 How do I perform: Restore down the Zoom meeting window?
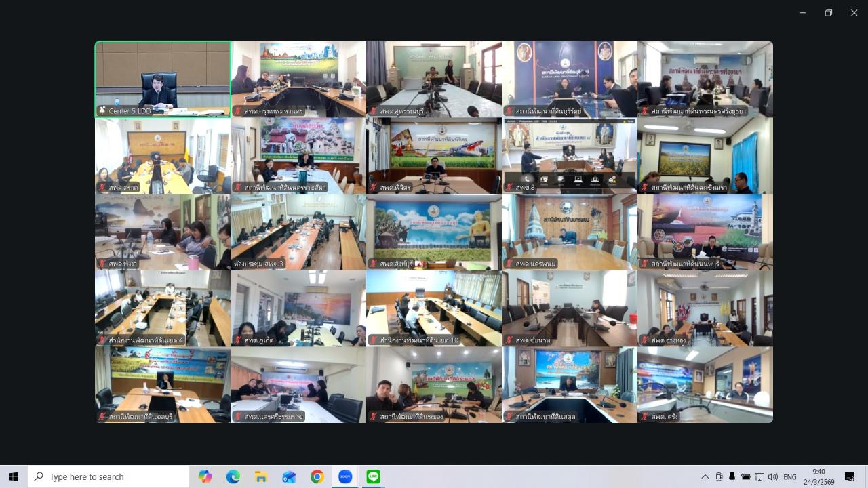828,13
